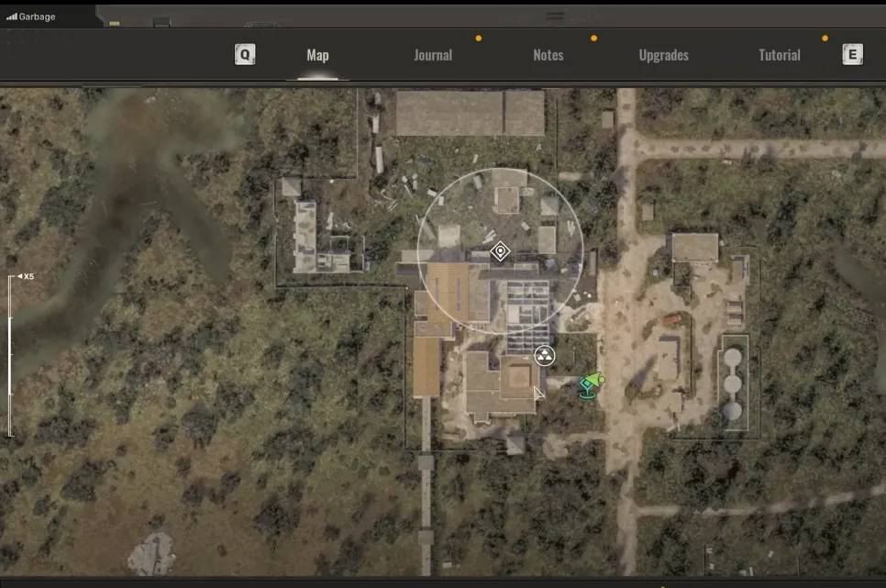886x588 pixels.
Task: Click the Notes notification dot
Action: point(593,39)
